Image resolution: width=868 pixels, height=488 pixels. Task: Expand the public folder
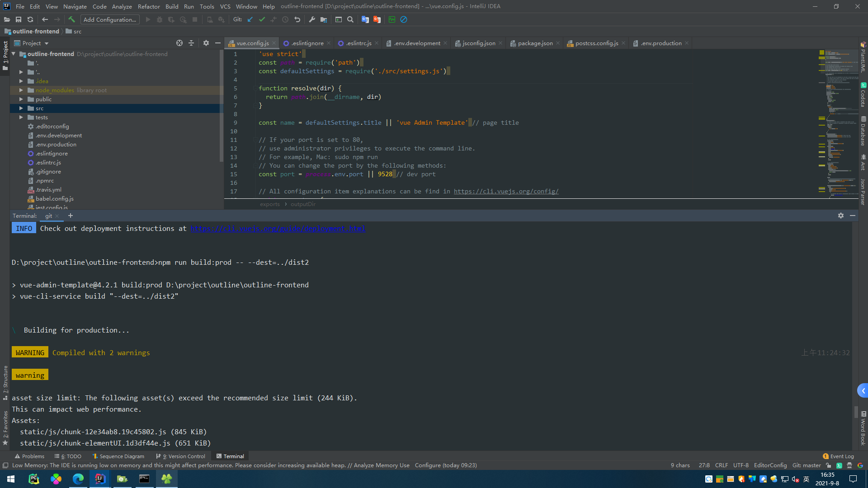click(21, 99)
